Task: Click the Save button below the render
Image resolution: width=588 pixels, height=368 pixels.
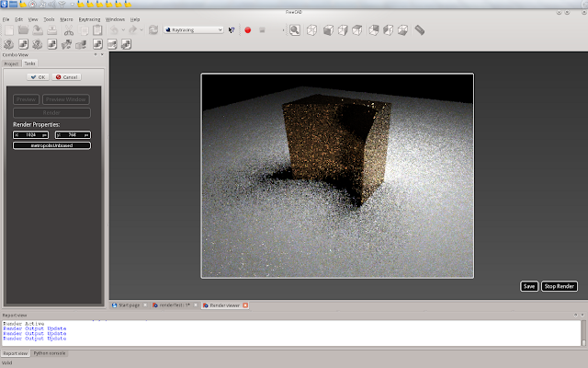Action: point(529,286)
